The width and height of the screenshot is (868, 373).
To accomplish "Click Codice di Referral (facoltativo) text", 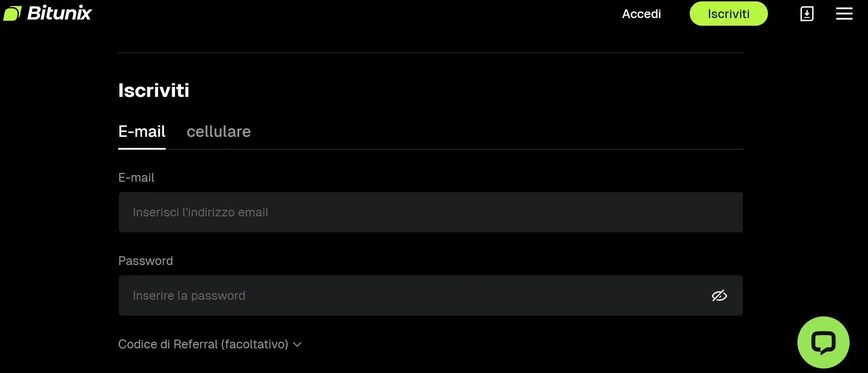I will (203, 344).
